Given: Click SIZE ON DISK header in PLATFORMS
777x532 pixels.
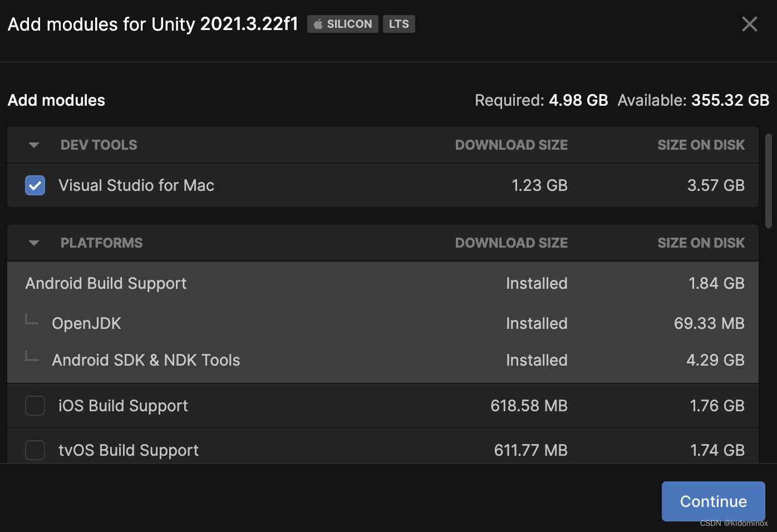Looking at the screenshot, I should 701,243.
